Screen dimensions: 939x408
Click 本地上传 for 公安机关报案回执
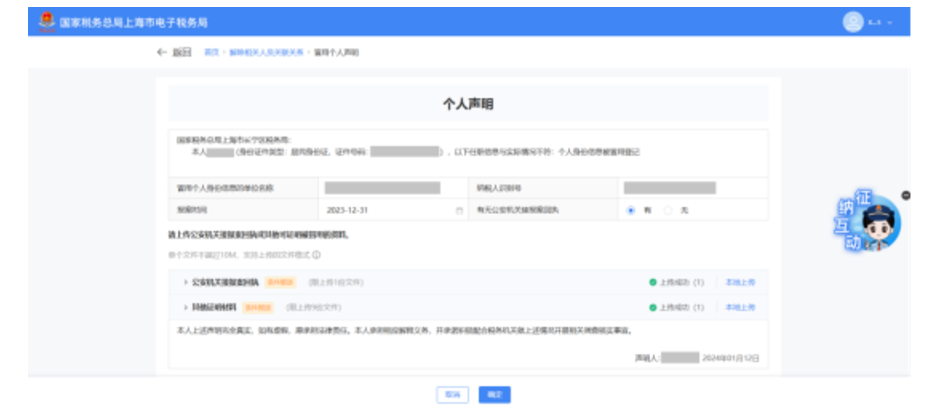point(740,282)
